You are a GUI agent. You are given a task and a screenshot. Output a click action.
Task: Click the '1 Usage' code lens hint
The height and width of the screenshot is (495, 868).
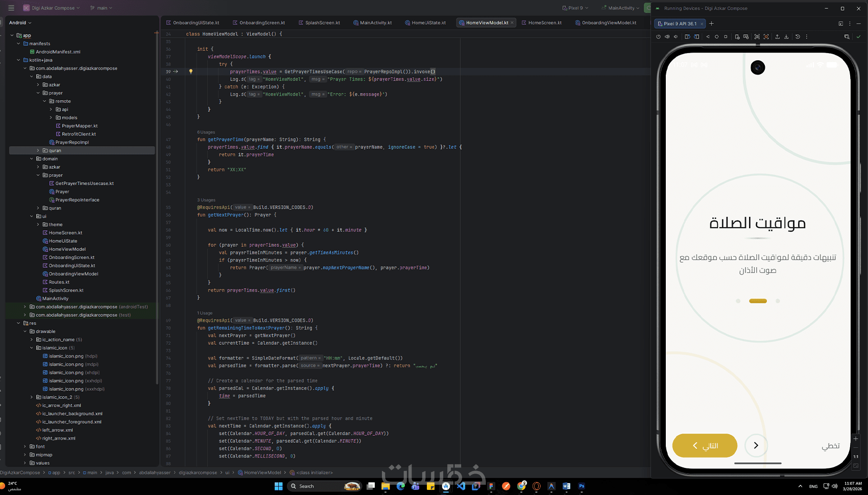(x=205, y=313)
